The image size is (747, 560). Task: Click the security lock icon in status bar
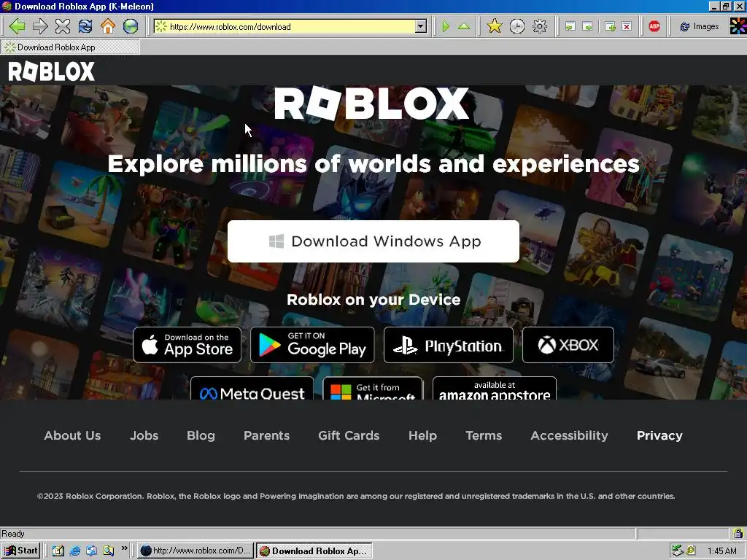(x=738, y=533)
